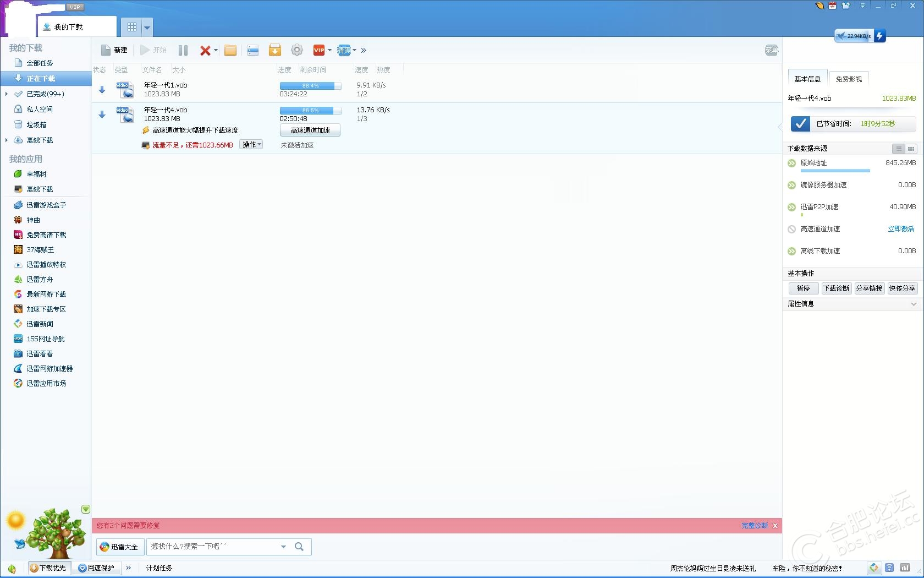924x578 pixels.
Task: Click the 立即激活 link
Action: click(901, 229)
